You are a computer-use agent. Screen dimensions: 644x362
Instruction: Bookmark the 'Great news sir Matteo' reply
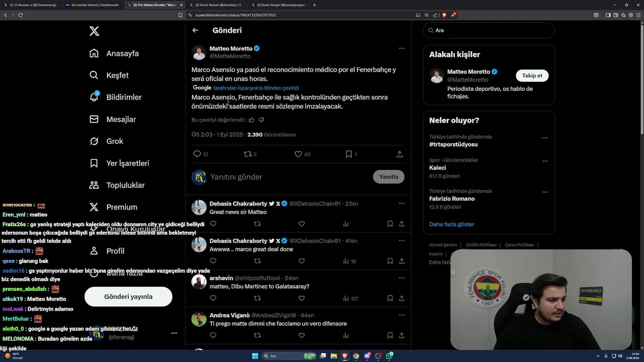pyautogui.click(x=390, y=224)
